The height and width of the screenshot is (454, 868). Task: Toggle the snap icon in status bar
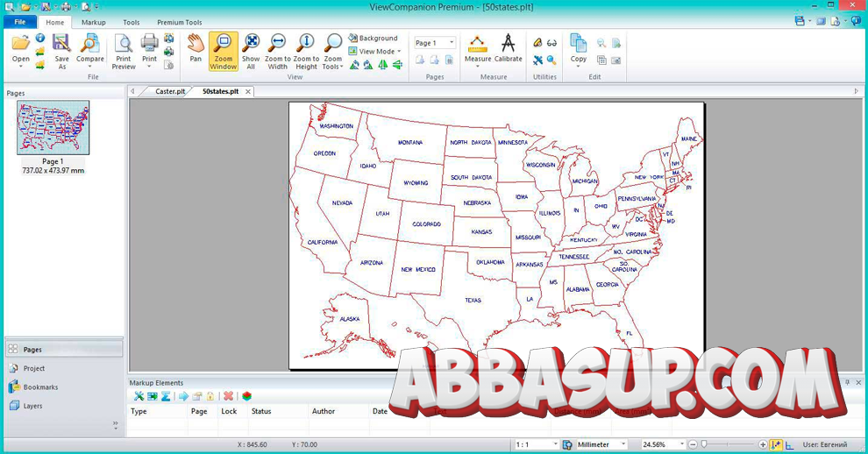(x=776, y=444)
